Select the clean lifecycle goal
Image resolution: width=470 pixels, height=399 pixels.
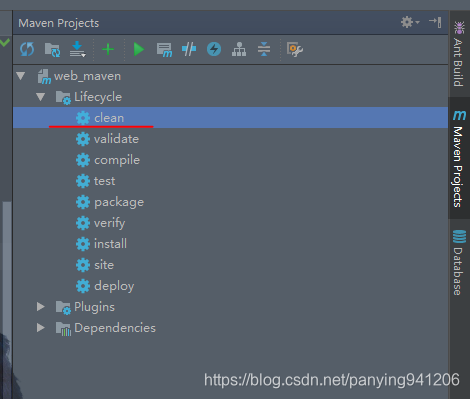coord(230,118)
